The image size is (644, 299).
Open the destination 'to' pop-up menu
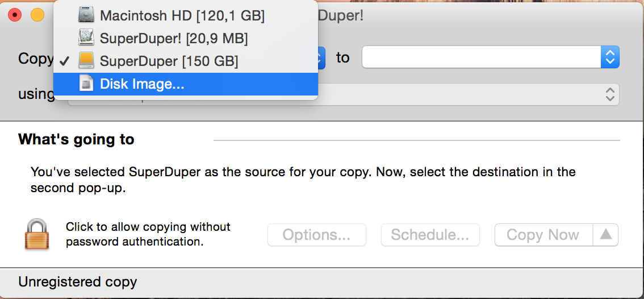pyautogui.click(x=491, y=57)
